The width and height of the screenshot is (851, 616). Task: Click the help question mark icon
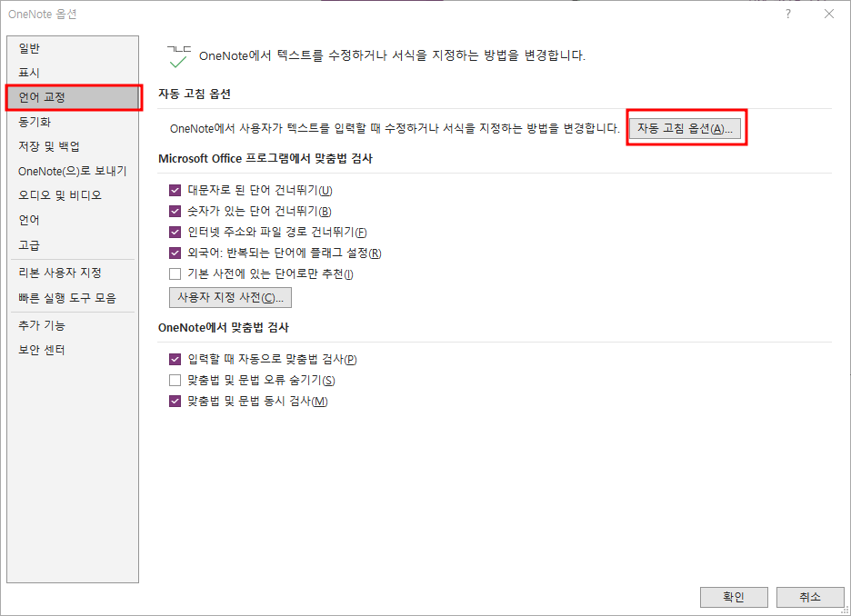788,15
